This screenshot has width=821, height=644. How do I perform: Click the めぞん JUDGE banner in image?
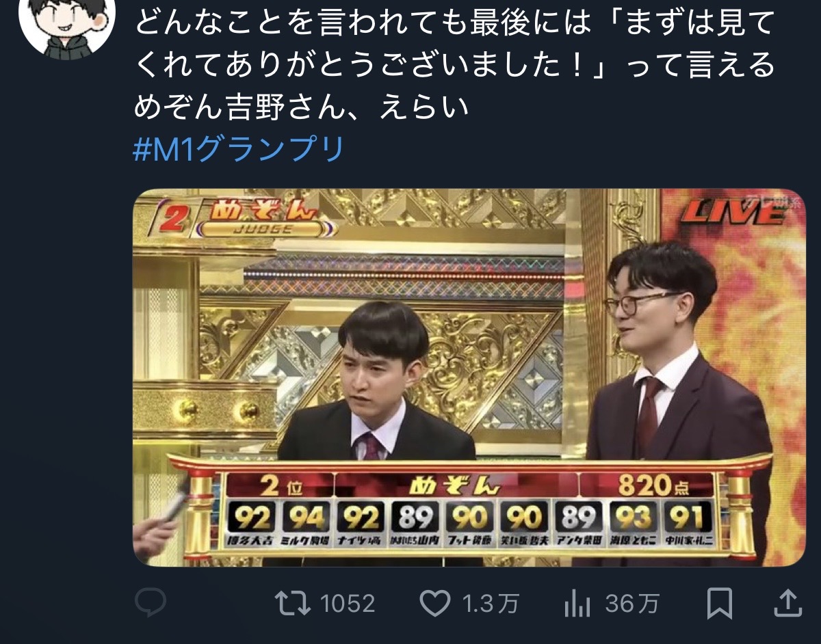coord(257,217)
